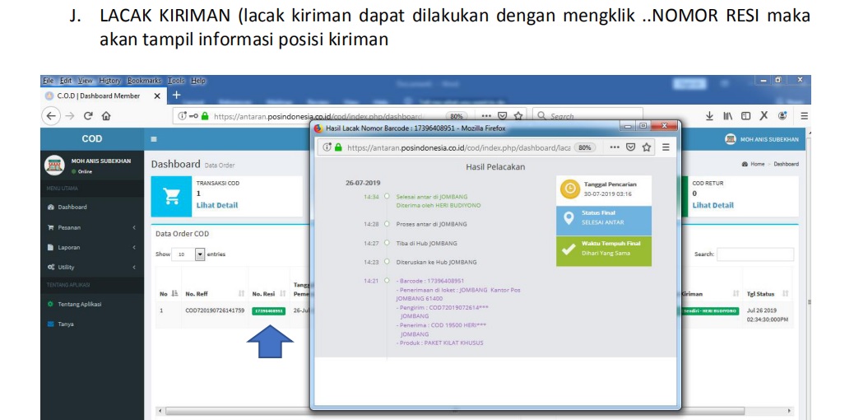Click the yellow clock Tanggal Pencarian icon

point(569,189)
